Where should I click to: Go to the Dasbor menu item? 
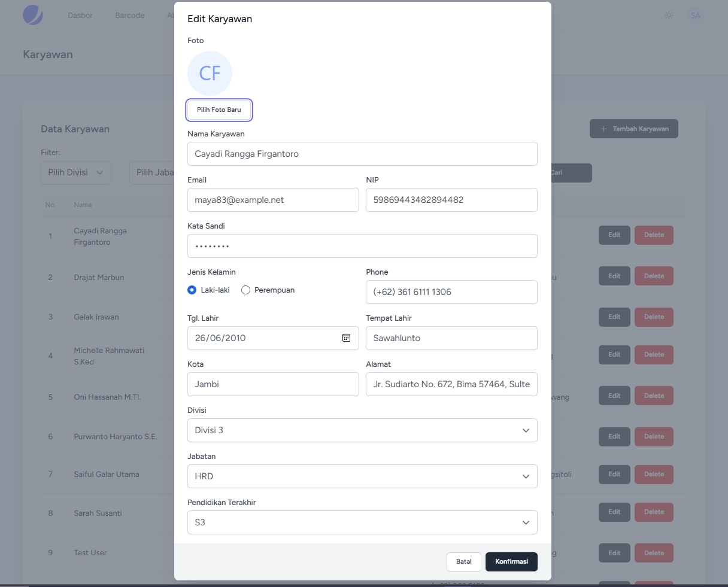coord(80,16)
